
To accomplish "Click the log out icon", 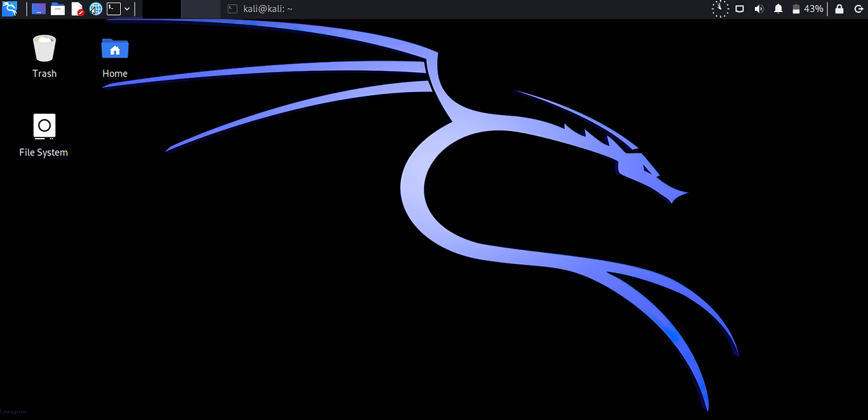I will tap(858, 9).
